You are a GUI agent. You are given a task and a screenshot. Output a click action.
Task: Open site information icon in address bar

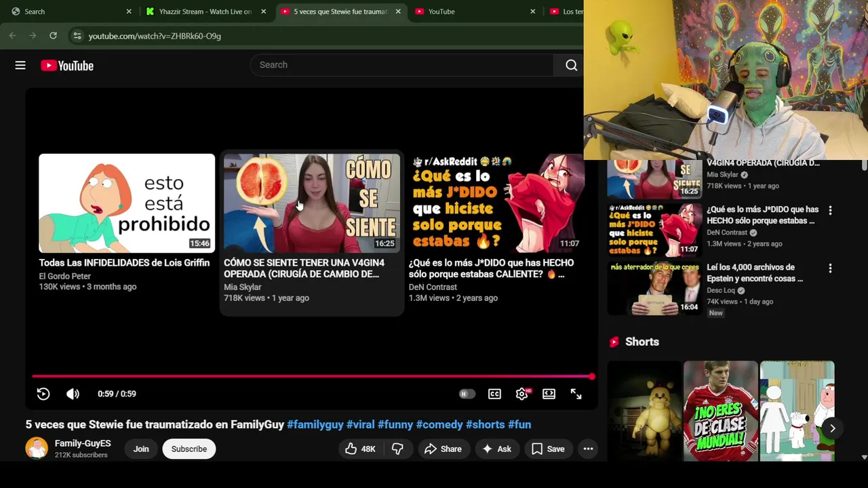[x=77, y=36]
